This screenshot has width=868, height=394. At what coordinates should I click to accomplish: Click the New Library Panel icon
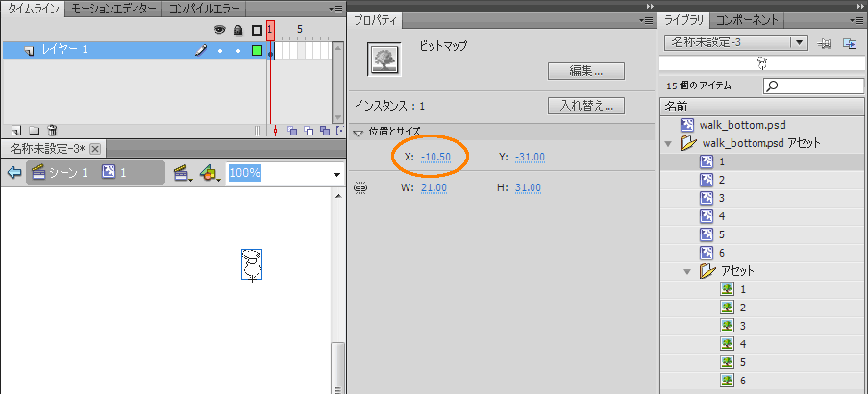850,43
